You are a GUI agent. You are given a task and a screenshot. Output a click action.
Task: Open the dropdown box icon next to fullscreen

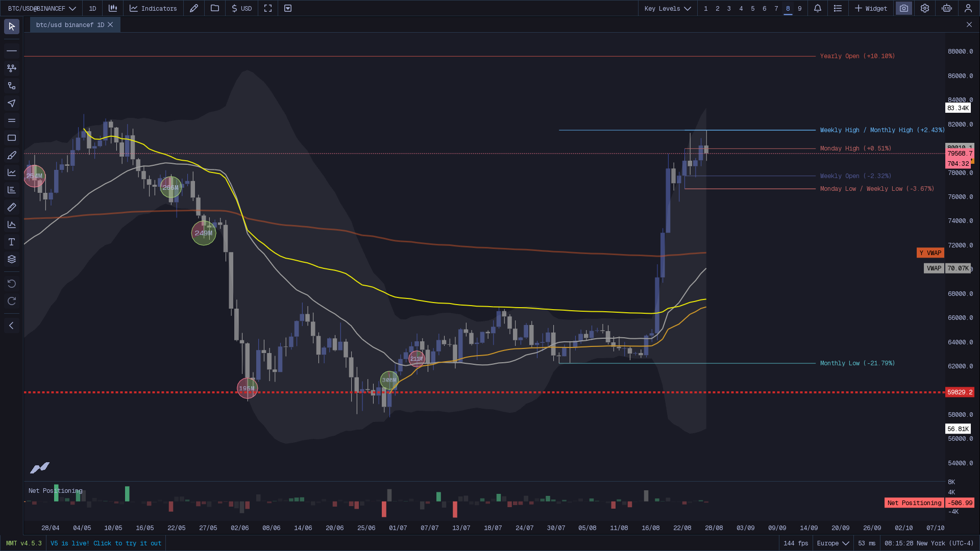click(x=288, y=8)
